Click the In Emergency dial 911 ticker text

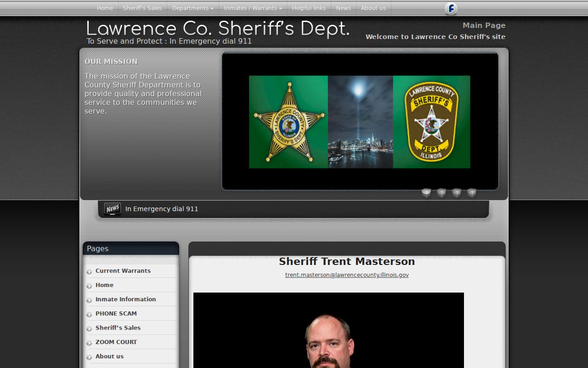[162, 209]
